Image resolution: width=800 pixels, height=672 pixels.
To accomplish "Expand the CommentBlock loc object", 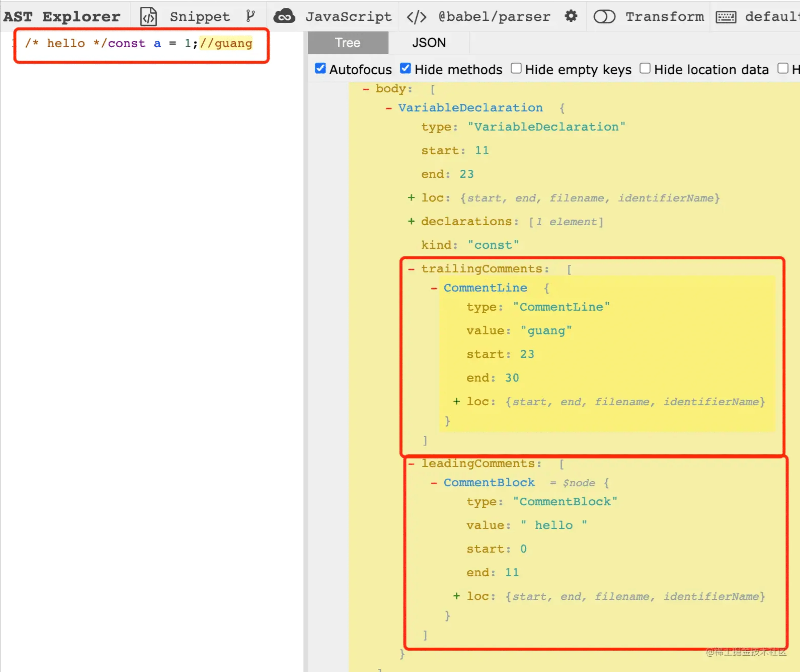I will (x=457, y=596).
